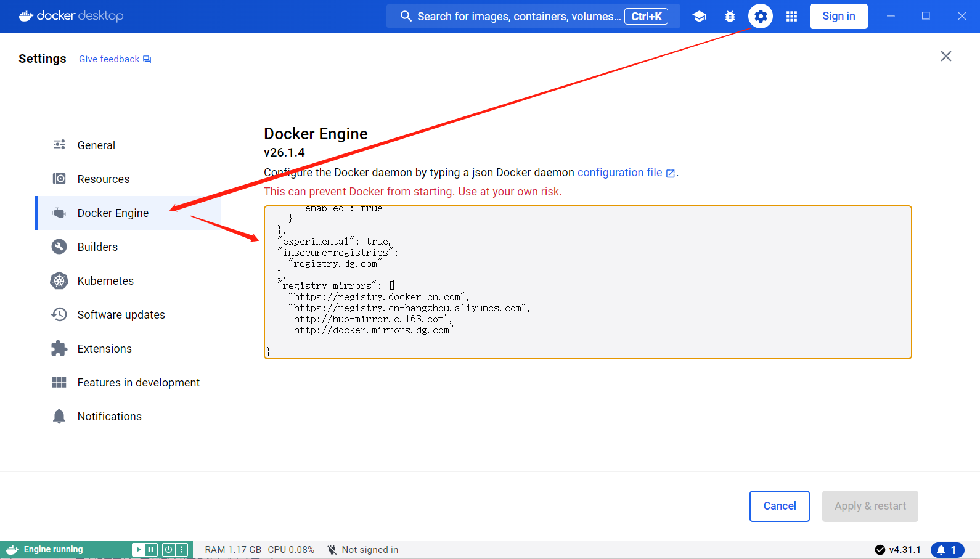Click the Resources disk icon
This screenshot has width=980, height=559.
[x=59, y=179]
